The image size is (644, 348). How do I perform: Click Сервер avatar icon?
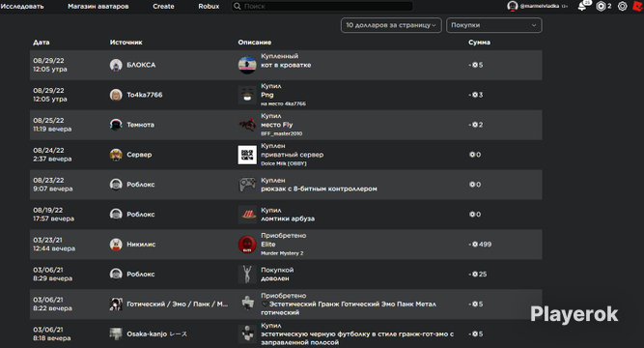click(x=116, y=155)
